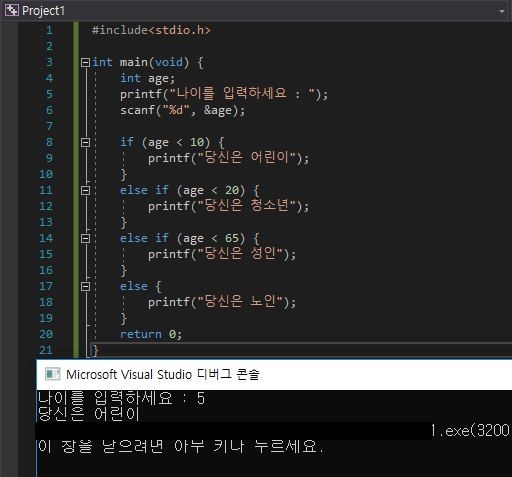Click the printf "당신은 성인" line
Screen dimensions: 512x477
pos(222,254)
